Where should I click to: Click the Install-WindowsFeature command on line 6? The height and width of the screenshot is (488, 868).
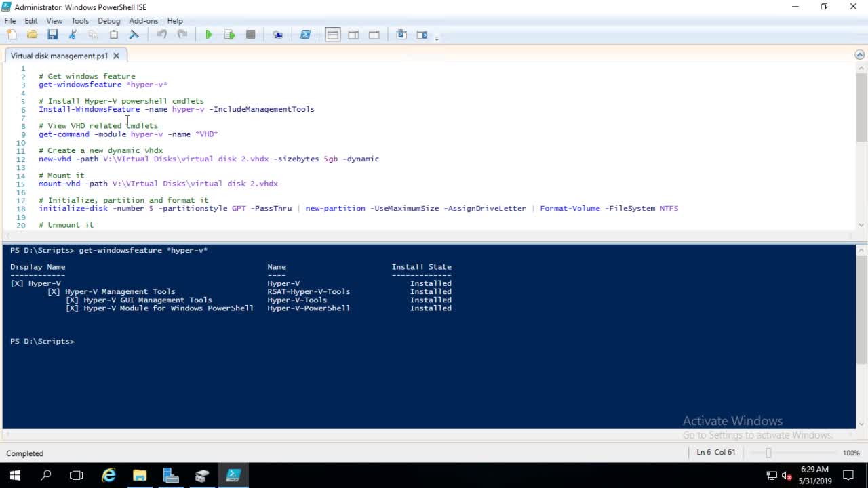[x=90, y=109]
